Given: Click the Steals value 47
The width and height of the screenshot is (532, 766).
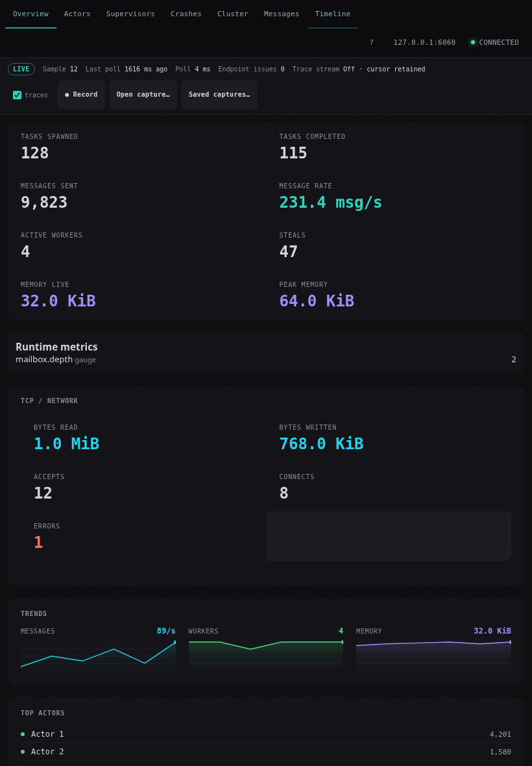Looking at the screenshot, I should click(x=289, y=252).
